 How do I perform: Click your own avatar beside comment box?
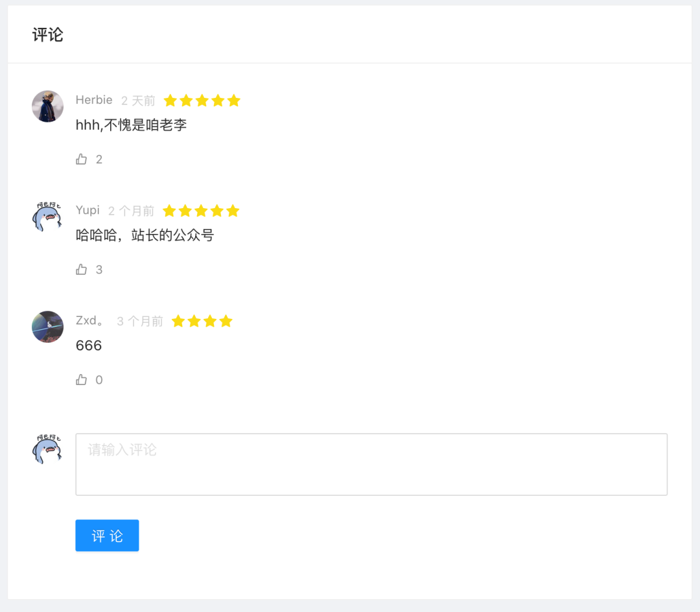click(47, 449)
